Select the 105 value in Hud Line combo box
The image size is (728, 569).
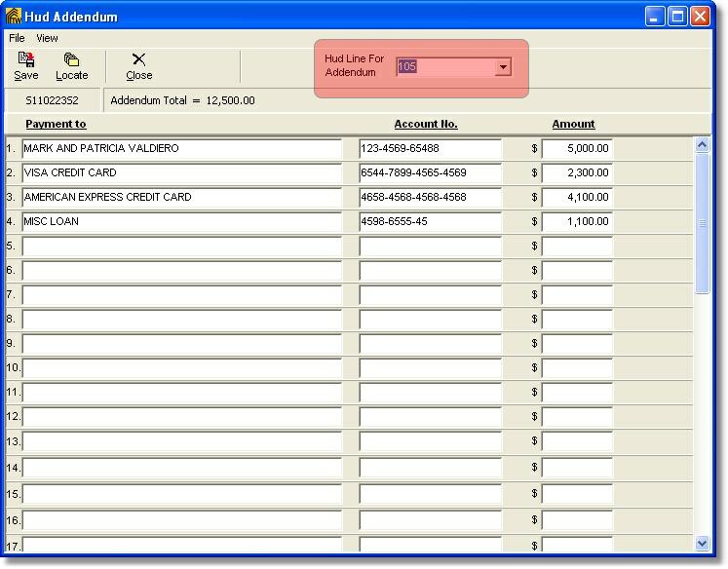point(444,67)
